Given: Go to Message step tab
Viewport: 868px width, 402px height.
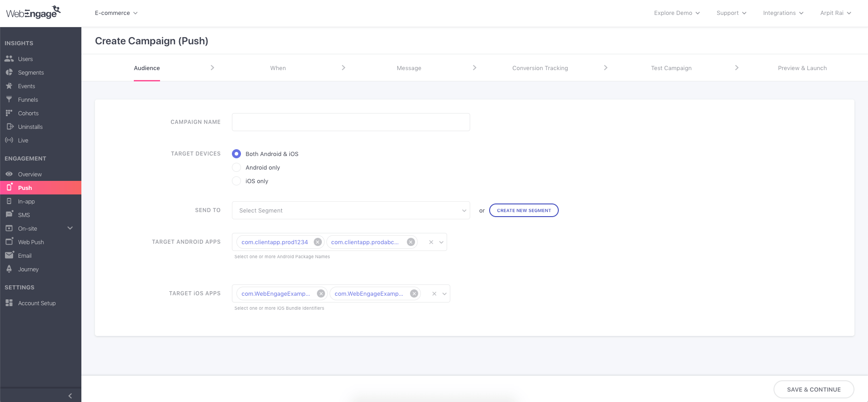Looking at the screenshot, I should point(409,68).
